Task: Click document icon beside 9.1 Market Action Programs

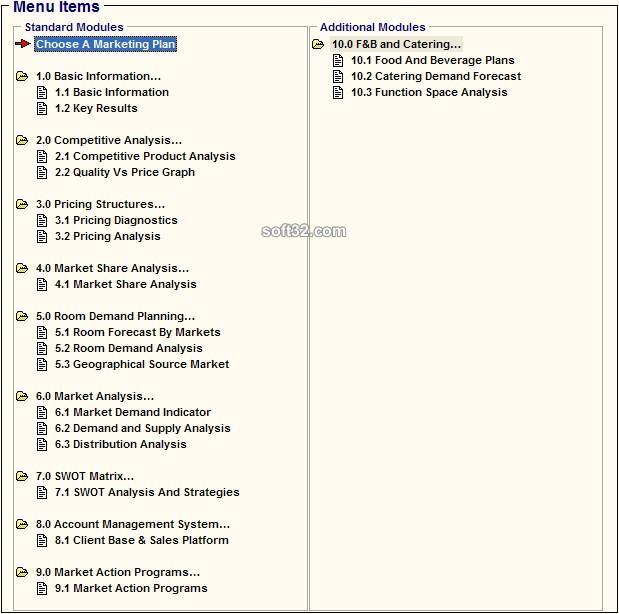Action: (x=42, y=588)
